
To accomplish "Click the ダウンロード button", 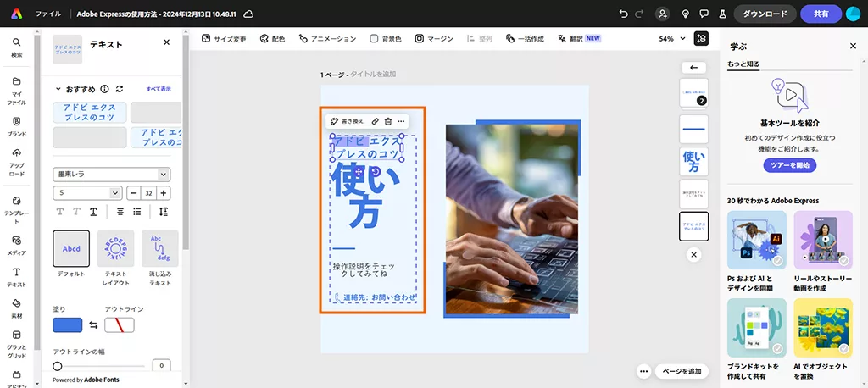I will pos(765,14).
